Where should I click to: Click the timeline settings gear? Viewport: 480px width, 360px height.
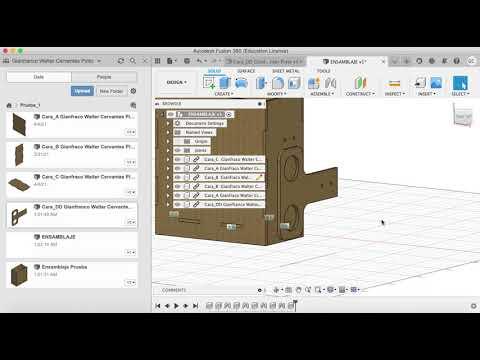pos(473,306)
